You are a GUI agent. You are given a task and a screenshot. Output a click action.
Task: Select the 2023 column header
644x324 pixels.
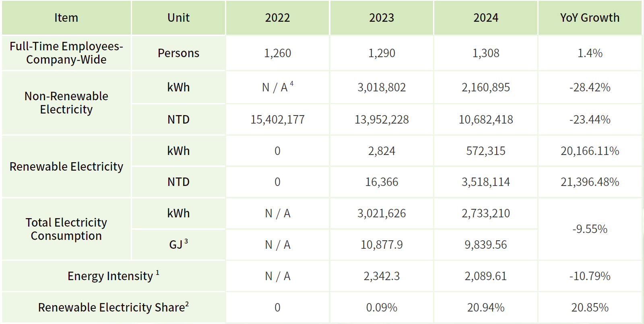382,18
